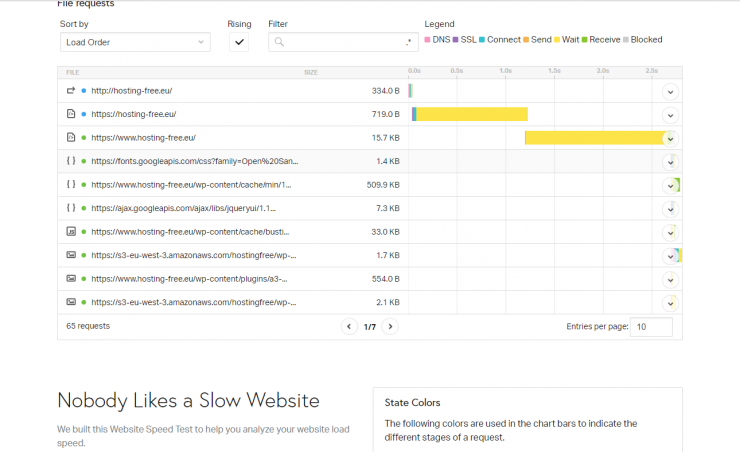The height and width of the screenshot is (452, 740).
Task: Expand the https://hosting-free.eu/ request details
Action: coord(670,115)
